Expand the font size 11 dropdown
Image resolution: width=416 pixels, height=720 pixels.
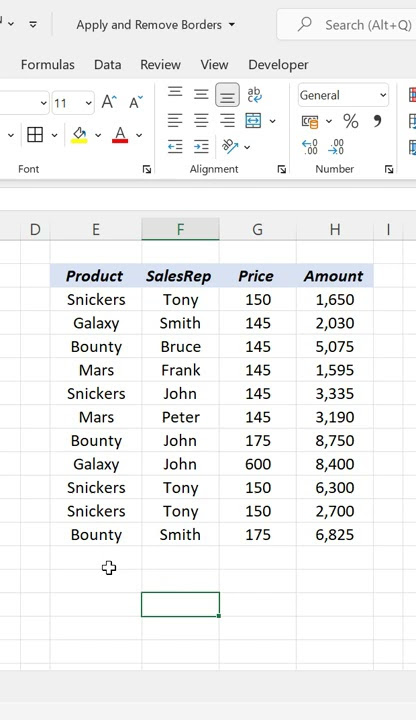(89, 103)
